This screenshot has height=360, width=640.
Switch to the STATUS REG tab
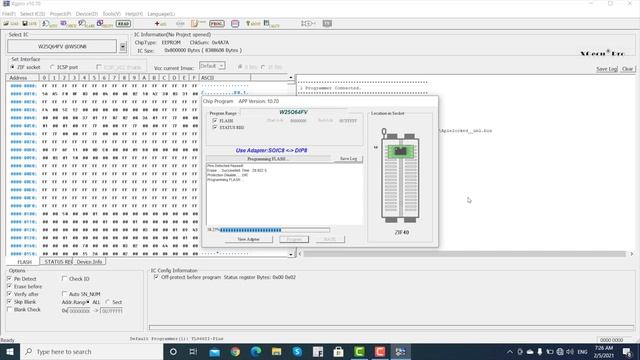coord(57,262)
